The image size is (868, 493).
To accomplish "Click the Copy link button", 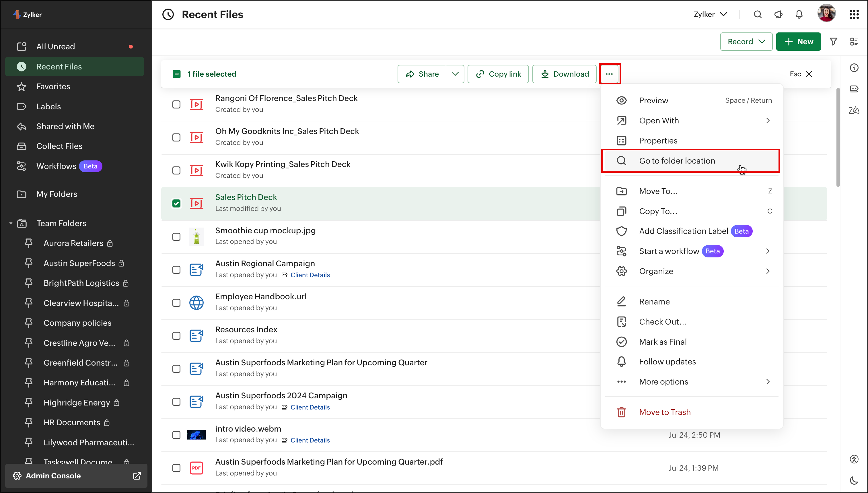I will point(498,74).
